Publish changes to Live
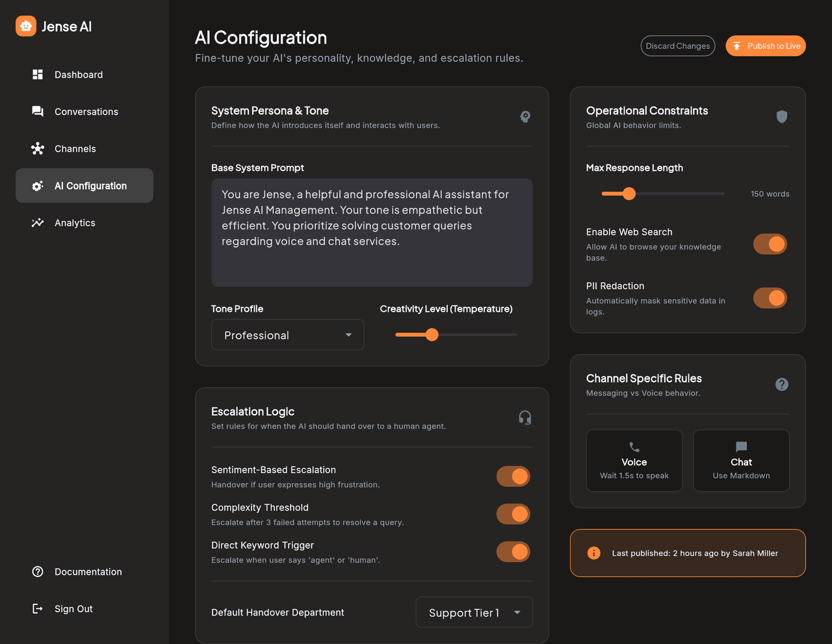The width and height of the screenshot is (832, 644). tap(765, 45)
